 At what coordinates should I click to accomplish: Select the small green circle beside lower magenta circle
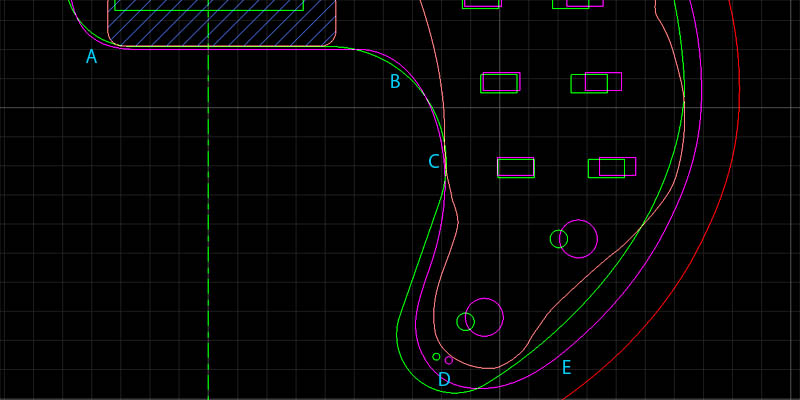click(x=465, y=321)
